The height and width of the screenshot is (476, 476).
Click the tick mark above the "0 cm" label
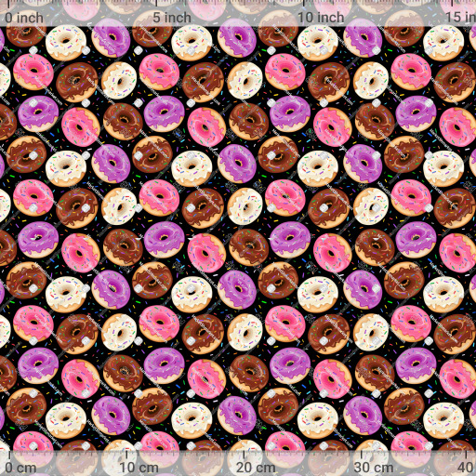[9, 455]
